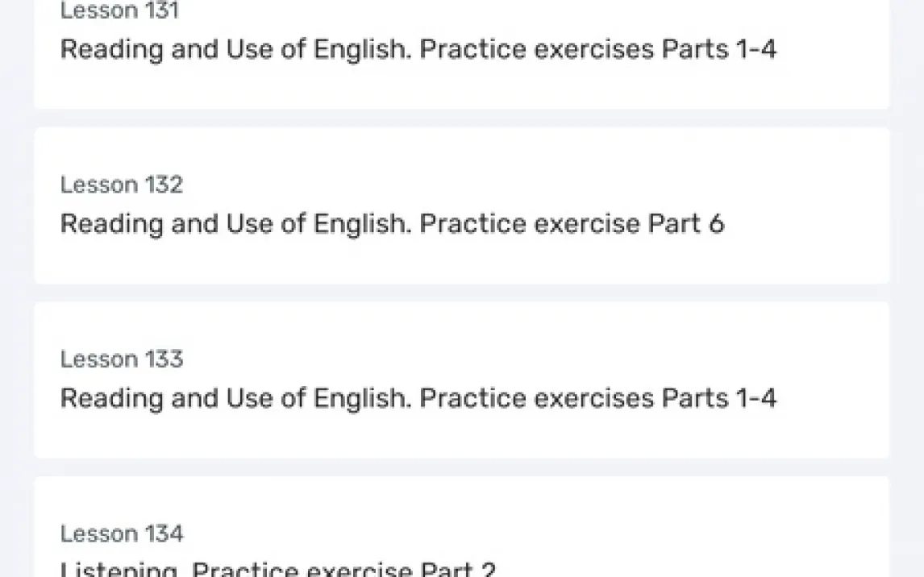Click Listening Practice exercise Part 2 title

pos(278,569)
